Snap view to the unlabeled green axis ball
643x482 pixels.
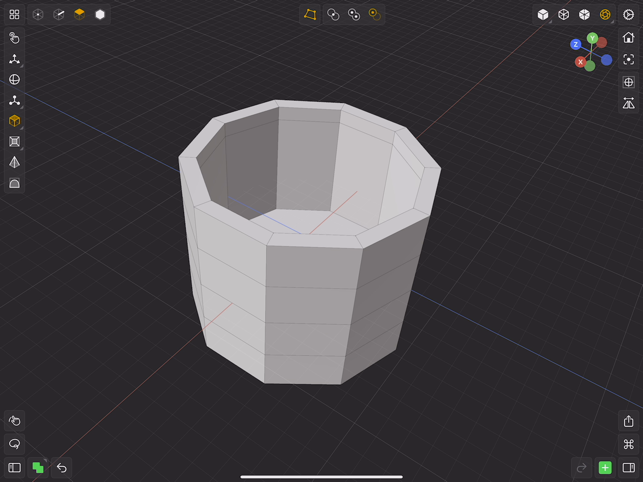pyautogui.click(x=590, y=66)
